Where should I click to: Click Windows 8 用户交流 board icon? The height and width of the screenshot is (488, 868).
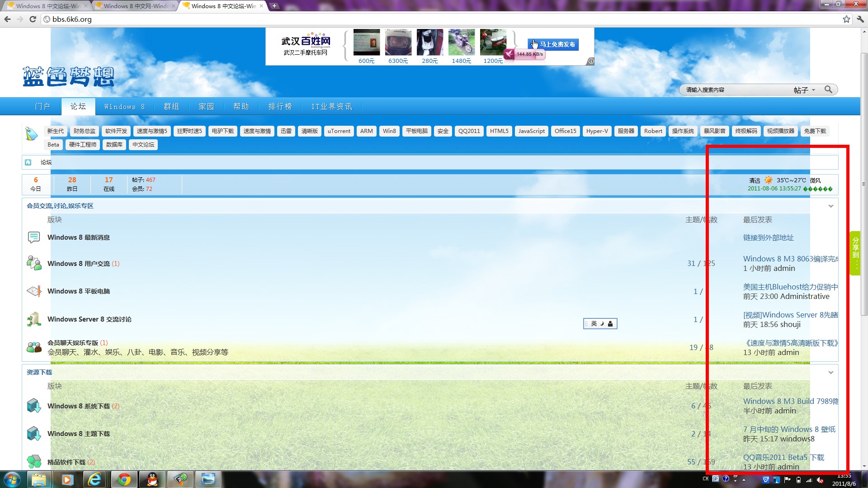coord(34,263)
